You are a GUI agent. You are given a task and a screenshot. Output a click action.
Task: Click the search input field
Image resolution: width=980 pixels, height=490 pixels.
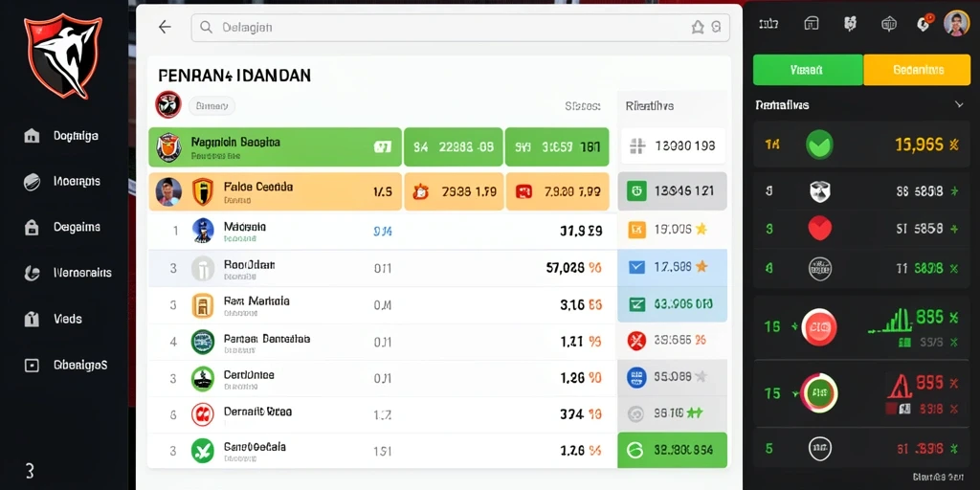460,28
